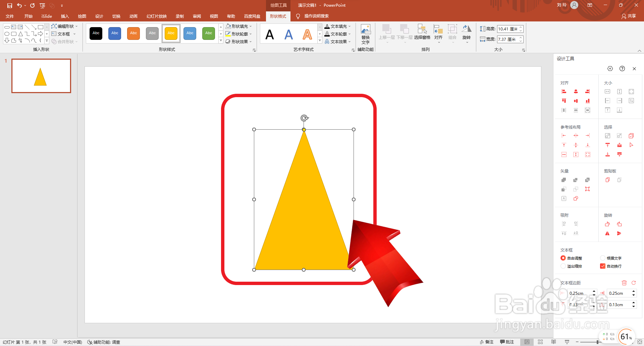Screen dimensions: 644x346
Task: Click the 宽度 width input field
Action: click(508, 40)
